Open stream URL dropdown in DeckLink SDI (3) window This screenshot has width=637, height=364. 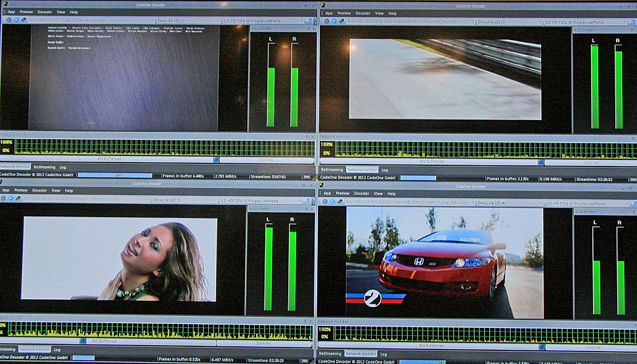pos(148,199)
